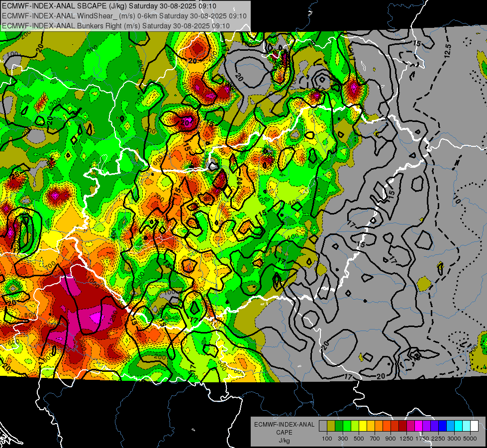The image size is (487, 448).
Task: Select the dark maroon red legend swatch
Action: pyautogui.click(x=402, y=426)
